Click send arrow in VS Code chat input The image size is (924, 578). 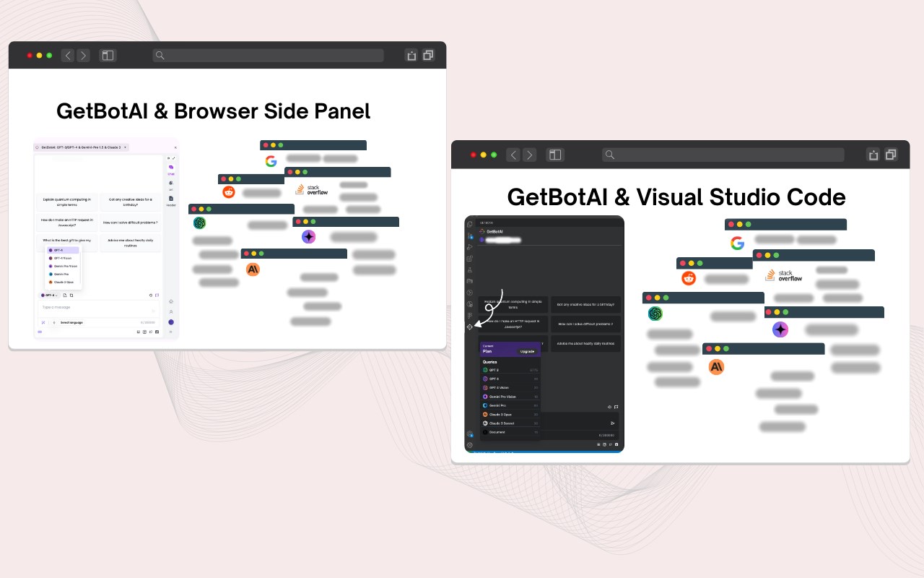[x=612, y=423]
